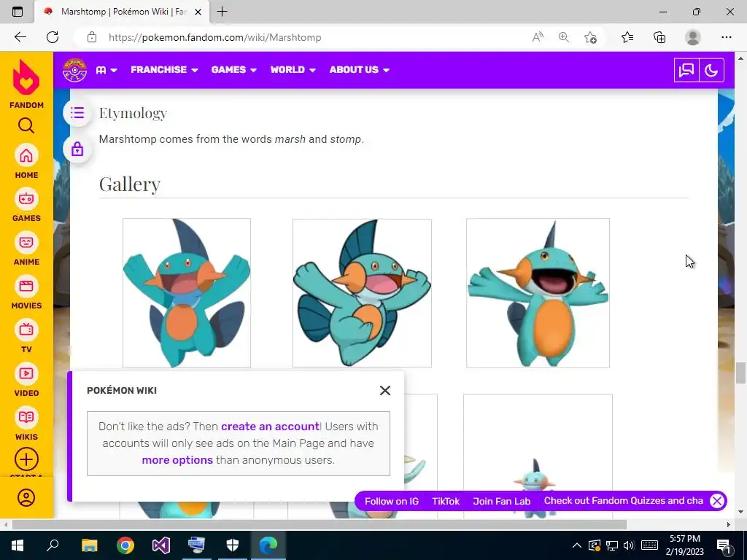Viewport: 747px width, 560px height.
Task: Open the MOVIES sidebar section
Action: tap(26, 293)
